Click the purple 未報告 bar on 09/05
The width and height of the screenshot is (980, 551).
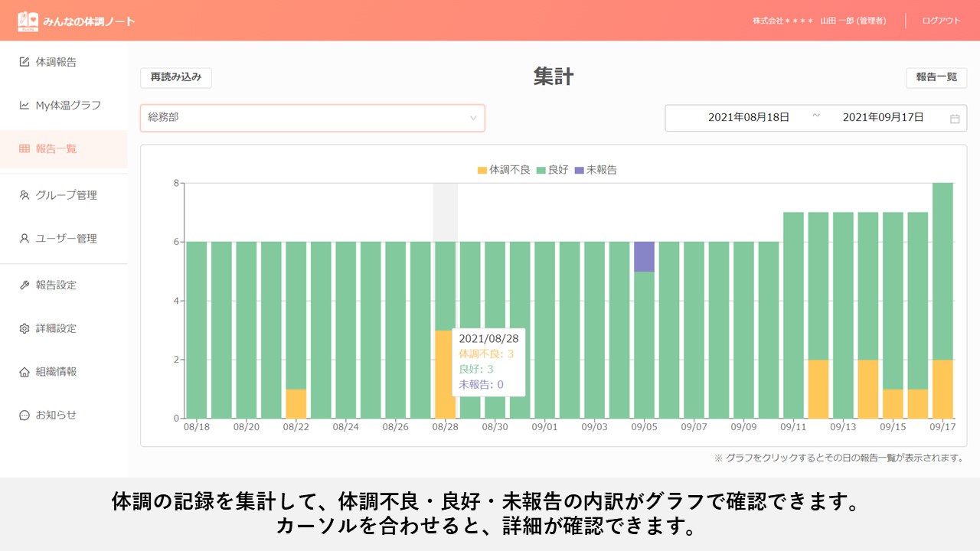click(644, 256)
